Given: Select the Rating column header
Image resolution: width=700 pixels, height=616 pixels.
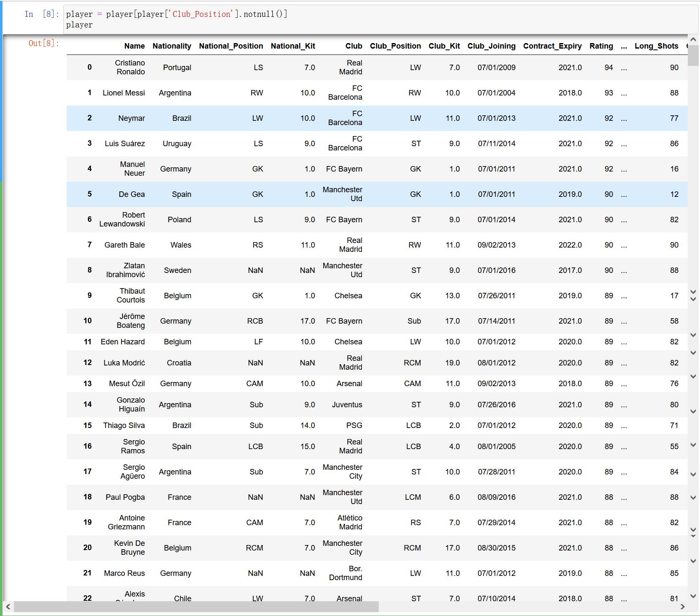Looking at the screenshot, I should point(601,46).
